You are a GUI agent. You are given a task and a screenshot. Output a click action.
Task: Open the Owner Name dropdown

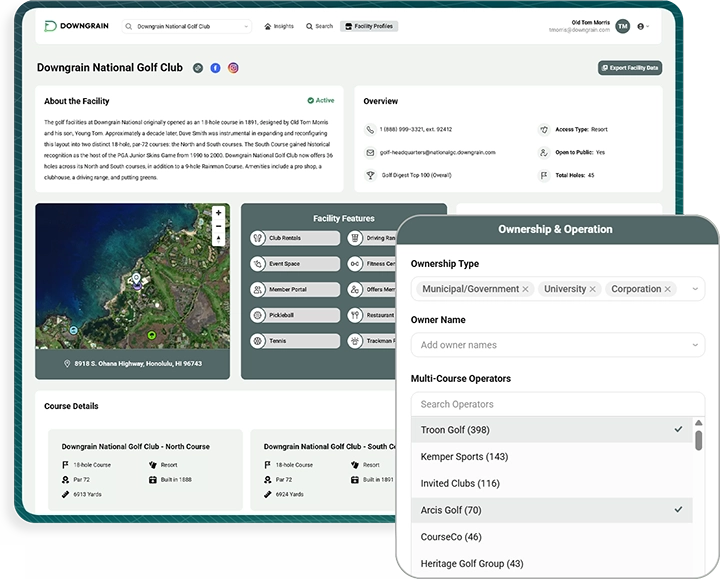(696, 345)
